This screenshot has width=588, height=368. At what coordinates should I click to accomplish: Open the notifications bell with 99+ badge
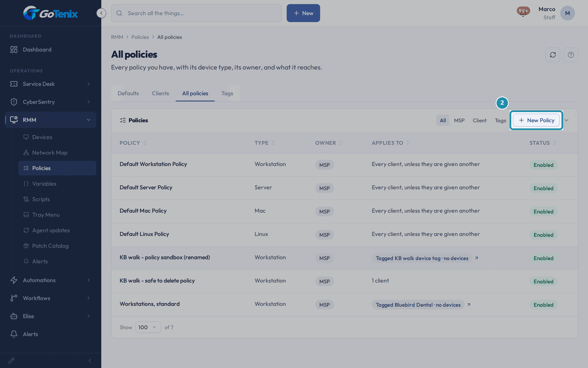tap(523, 12)
